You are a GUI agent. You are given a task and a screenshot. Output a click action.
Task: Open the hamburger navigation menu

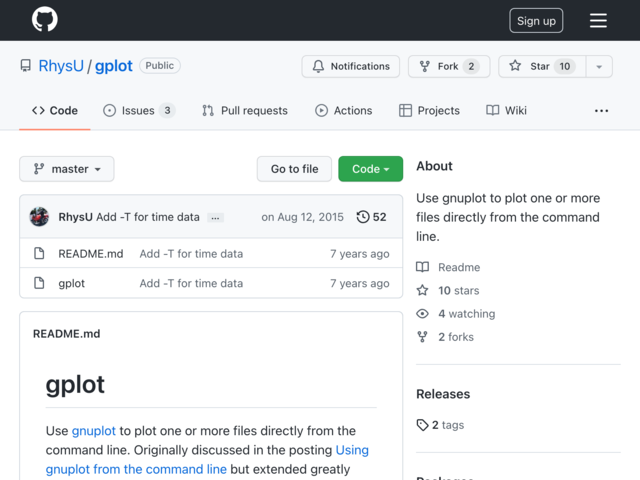[x=598, y=20]
